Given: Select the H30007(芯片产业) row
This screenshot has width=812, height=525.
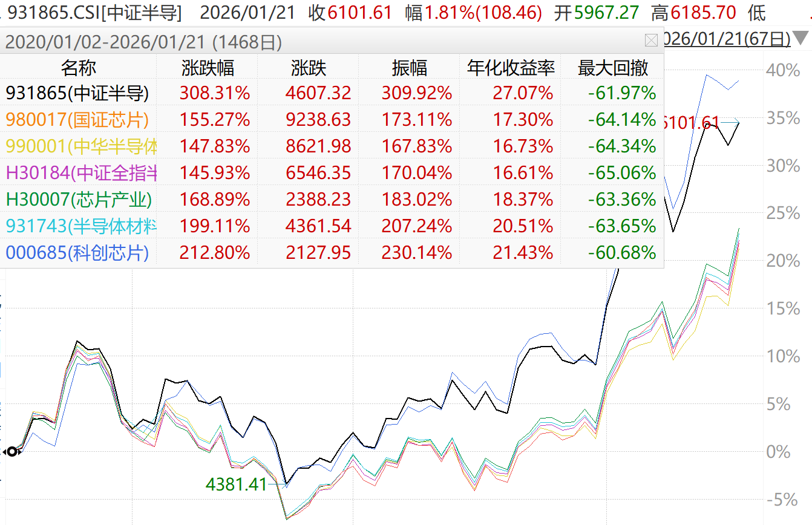Looking at the screenshot, I should (x=79, y=199).
